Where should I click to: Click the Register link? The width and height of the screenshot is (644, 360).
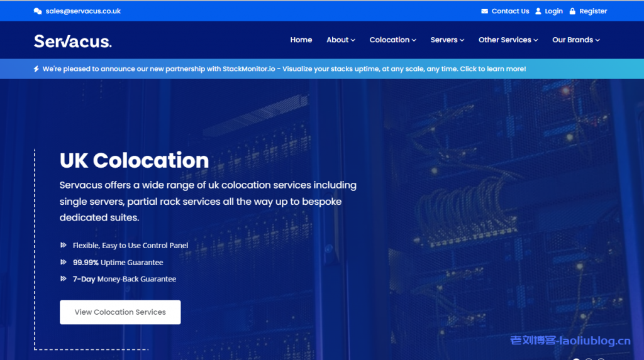click(593, 11)
